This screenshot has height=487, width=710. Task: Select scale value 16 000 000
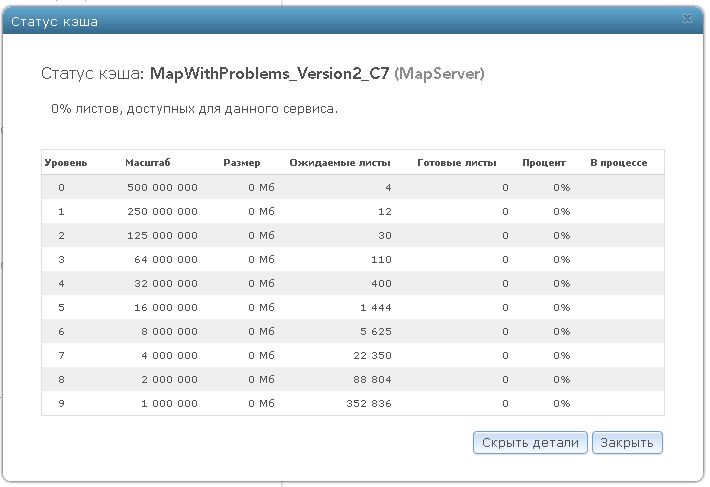166,307
